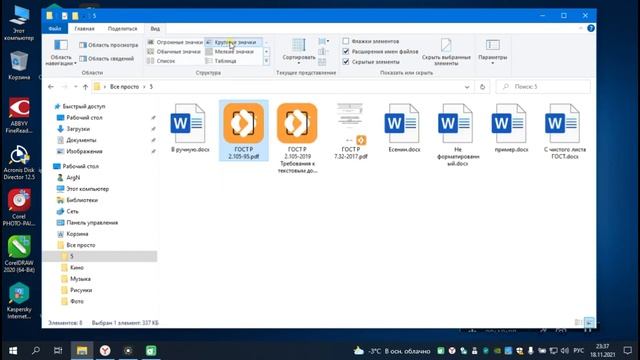Select Не форматированный.docx file

point(458,135)
